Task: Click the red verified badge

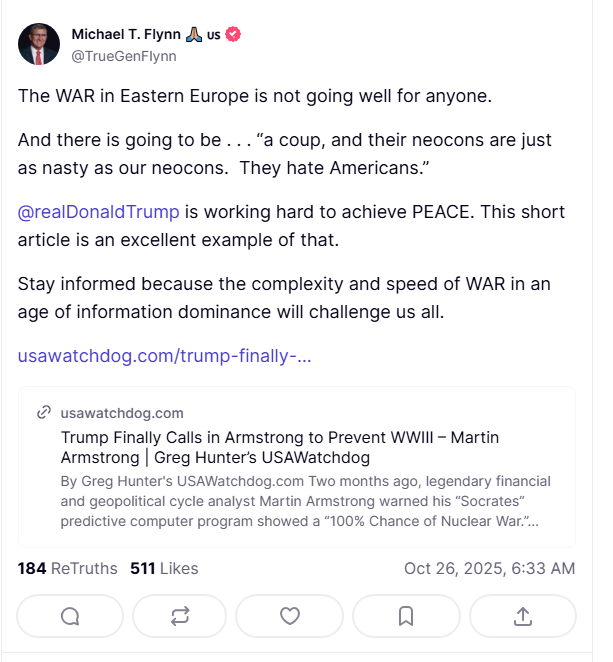Action: coord(233,35)
